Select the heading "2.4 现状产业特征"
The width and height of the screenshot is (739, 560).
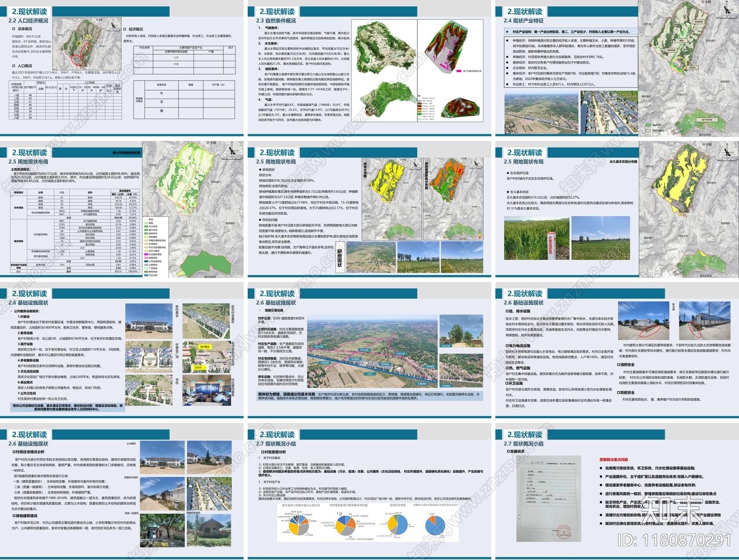coord(524,21)
